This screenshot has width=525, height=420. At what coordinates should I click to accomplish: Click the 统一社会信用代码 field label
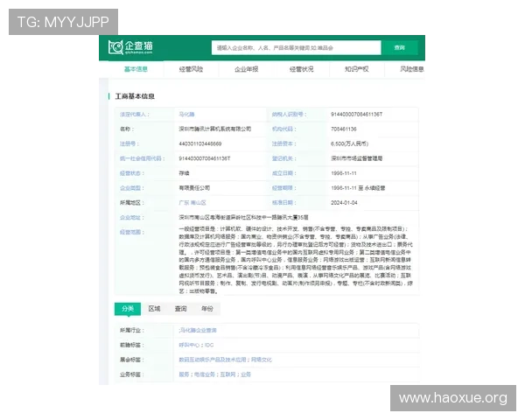tap(143, 158)
